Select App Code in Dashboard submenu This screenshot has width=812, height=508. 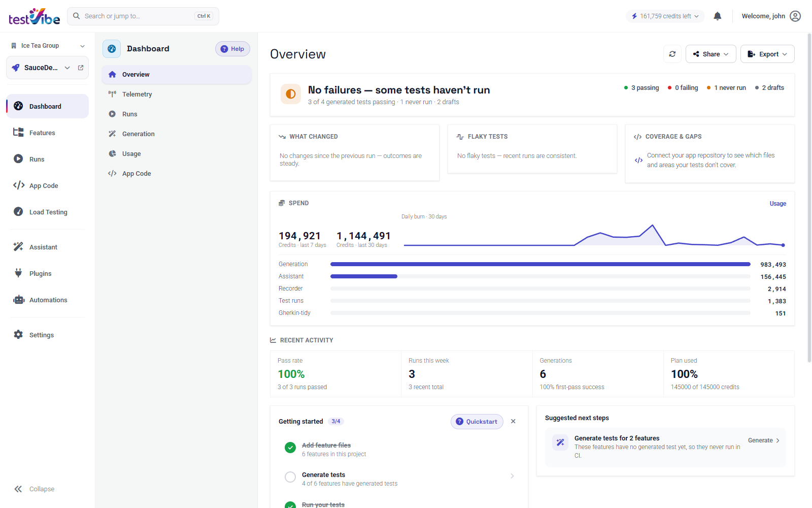click(177, 173)
